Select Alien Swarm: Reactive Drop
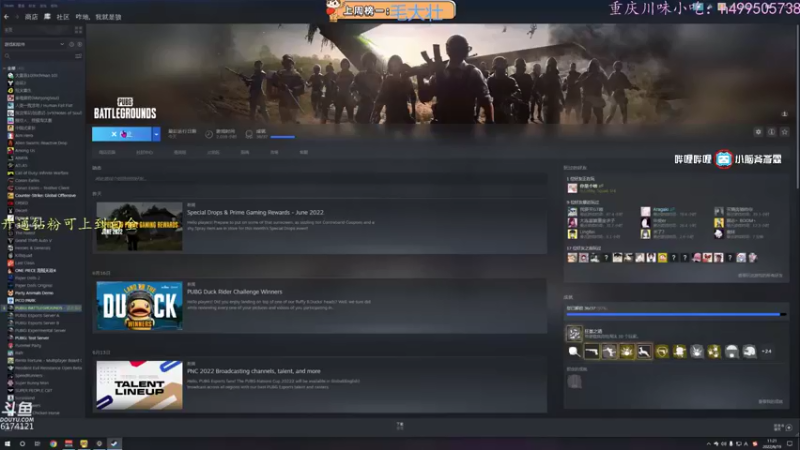Image resolution: width=800 pixels, height=450 pixels. point(41,143)
